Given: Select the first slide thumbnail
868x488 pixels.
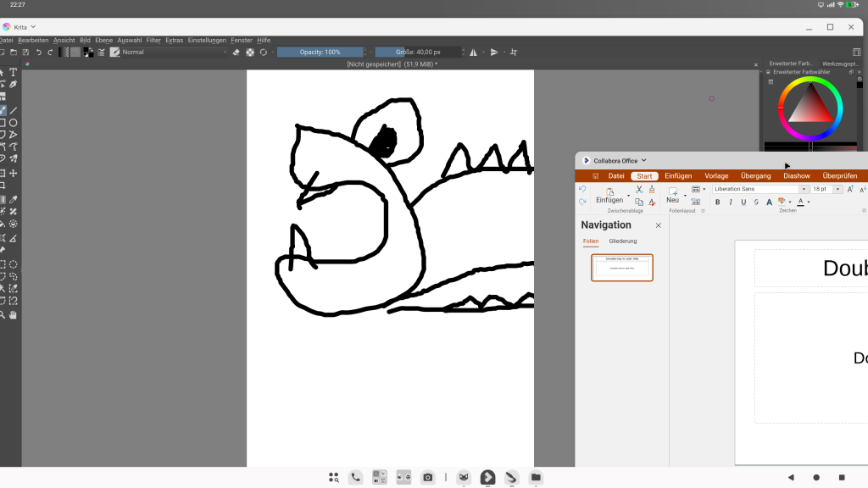Looking at the screenshot, I should tap(621, 268).
